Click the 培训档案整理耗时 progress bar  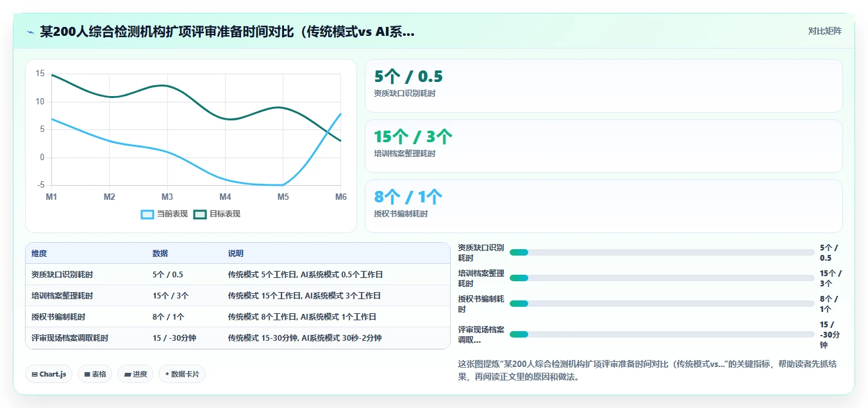coord(662,278)
